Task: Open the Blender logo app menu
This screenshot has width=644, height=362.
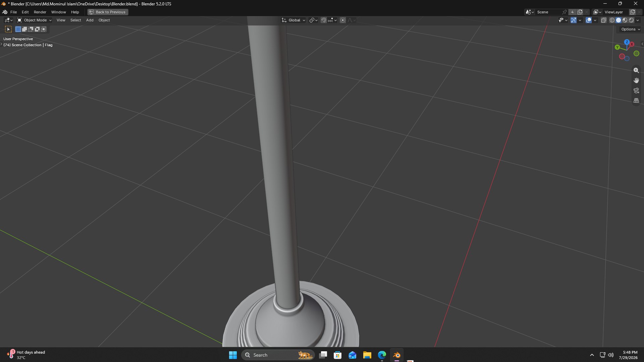Action: click(5, 12)
